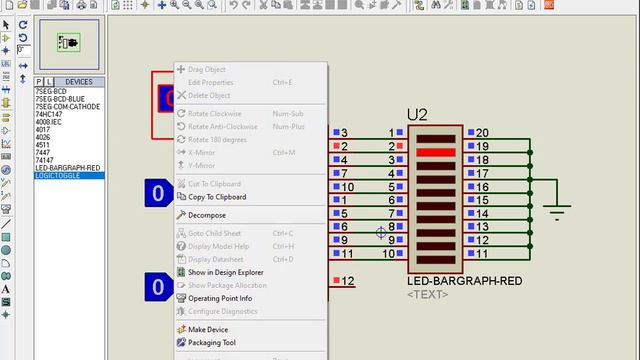Click the horizontal X-Mirror flip icon

(23, 66)
